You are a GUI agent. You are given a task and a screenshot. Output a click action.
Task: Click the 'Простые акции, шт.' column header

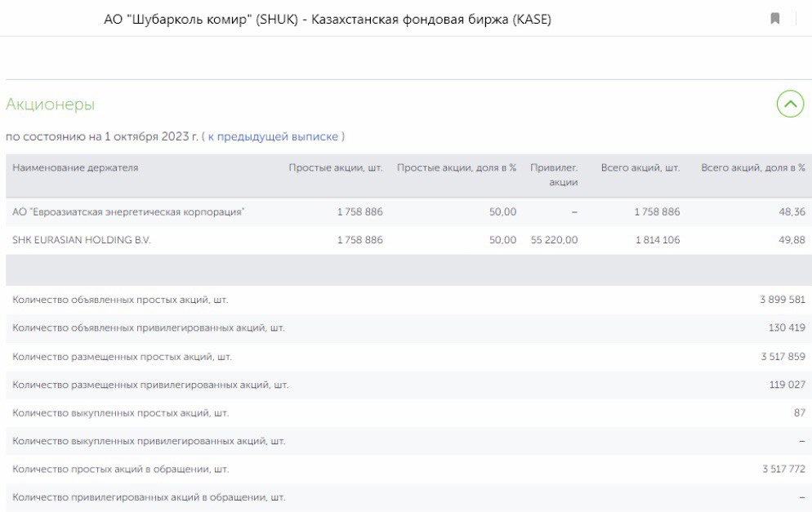click(336, 167)
